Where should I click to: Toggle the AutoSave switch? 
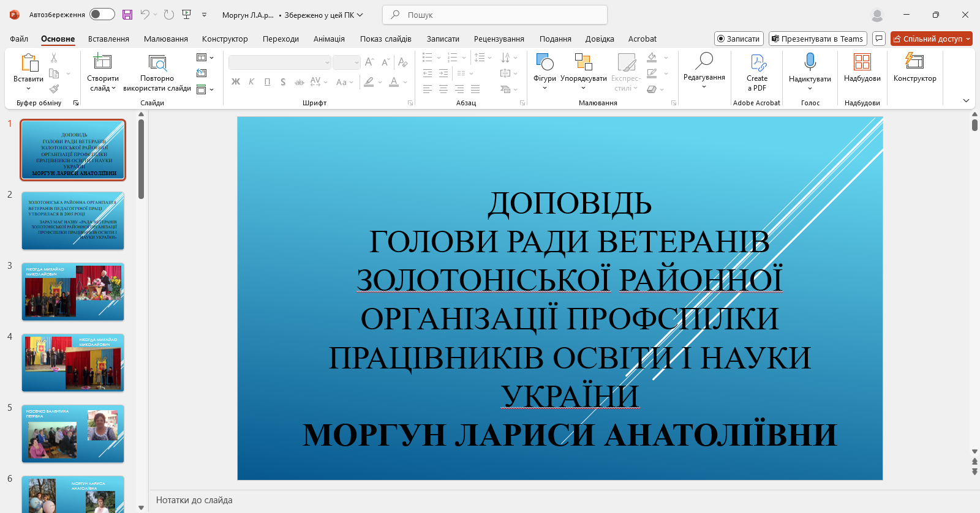tap(102, 15)
